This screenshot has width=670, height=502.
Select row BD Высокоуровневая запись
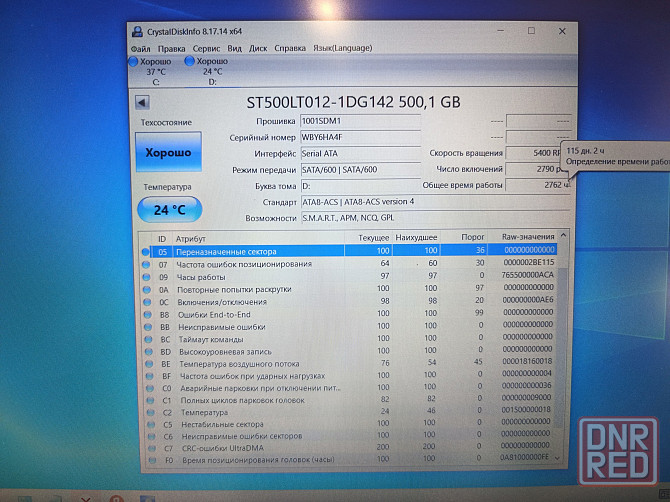point(349,351)
